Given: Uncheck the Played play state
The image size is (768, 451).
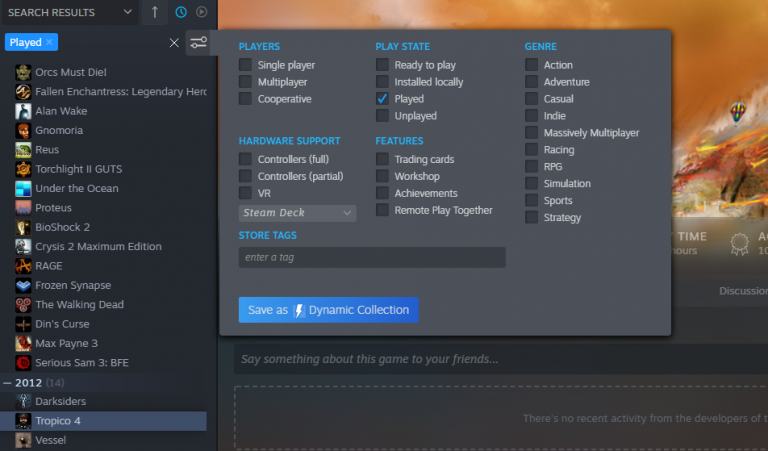Looking at the screenshot, I should (382, 98).
